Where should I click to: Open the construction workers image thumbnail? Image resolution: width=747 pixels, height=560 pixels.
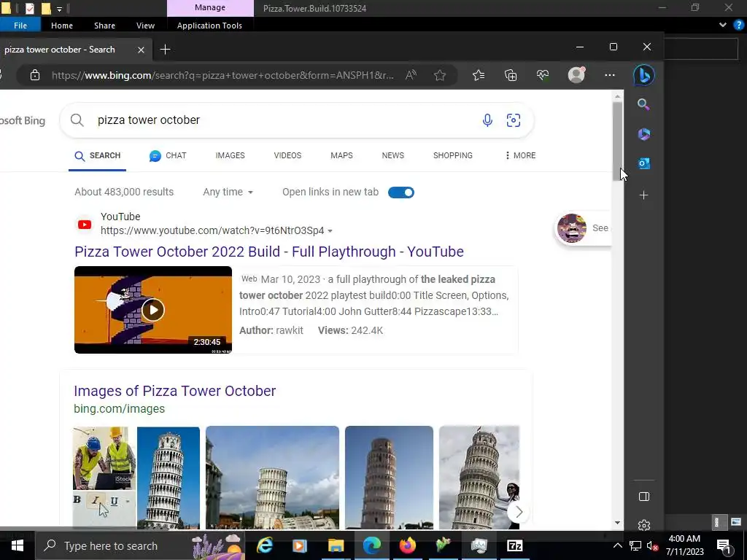[x=104, y=458]
